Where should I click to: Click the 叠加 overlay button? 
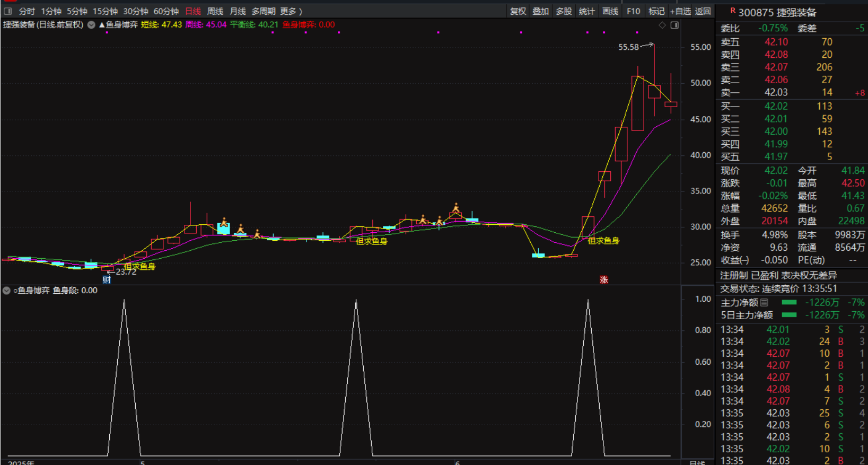541,11
